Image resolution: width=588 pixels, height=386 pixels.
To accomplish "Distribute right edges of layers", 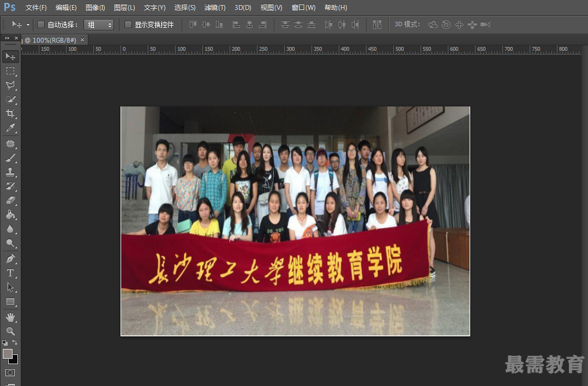I will 355,25.
